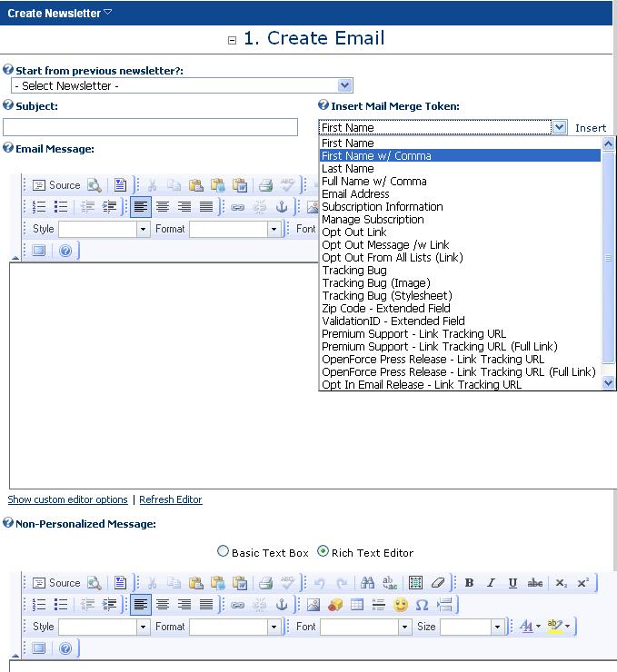Click Bold in the Non-Personalized editor toolbar
The height and width of the screenshot is (672, 617).
(x=469, y=583)
